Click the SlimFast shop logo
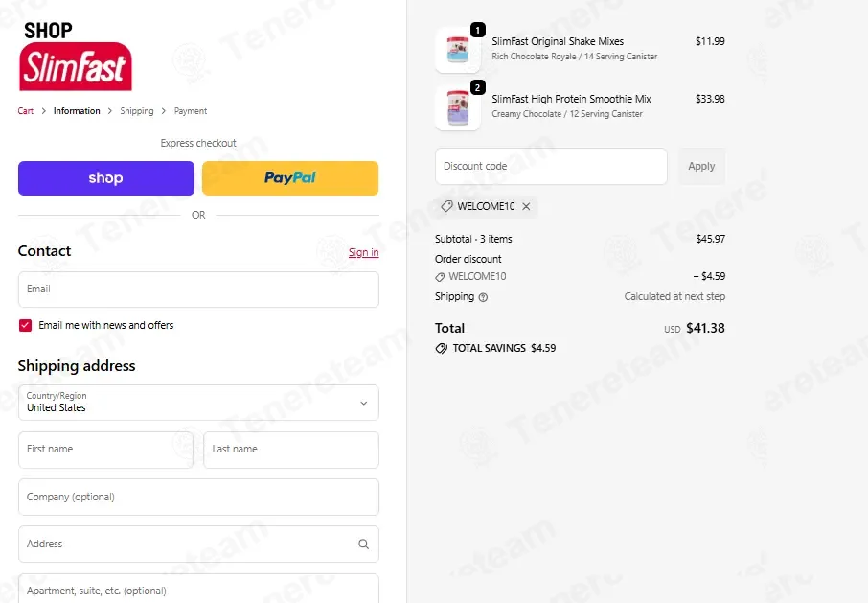This screenshot has height=603, width=868. pyautogui.click(x=76, y=56)
